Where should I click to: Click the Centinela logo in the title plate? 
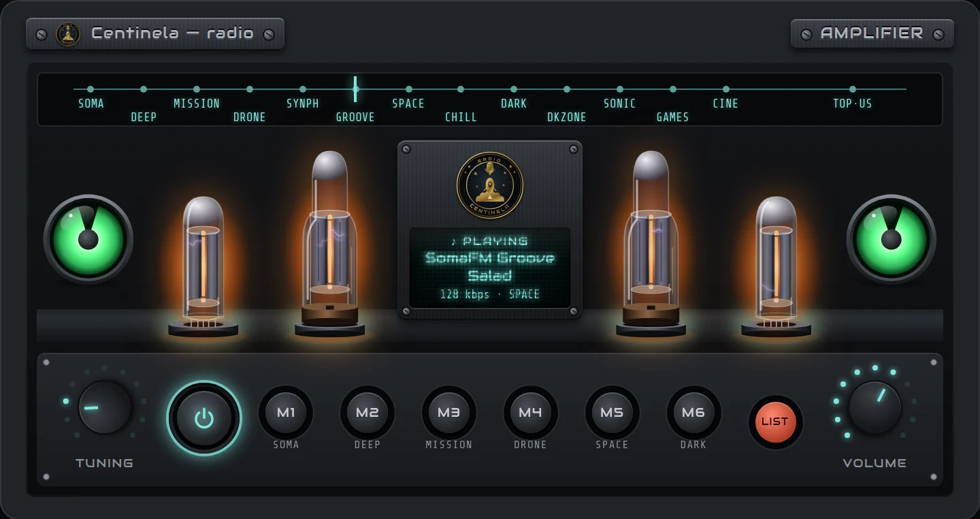tap(68, 33)
